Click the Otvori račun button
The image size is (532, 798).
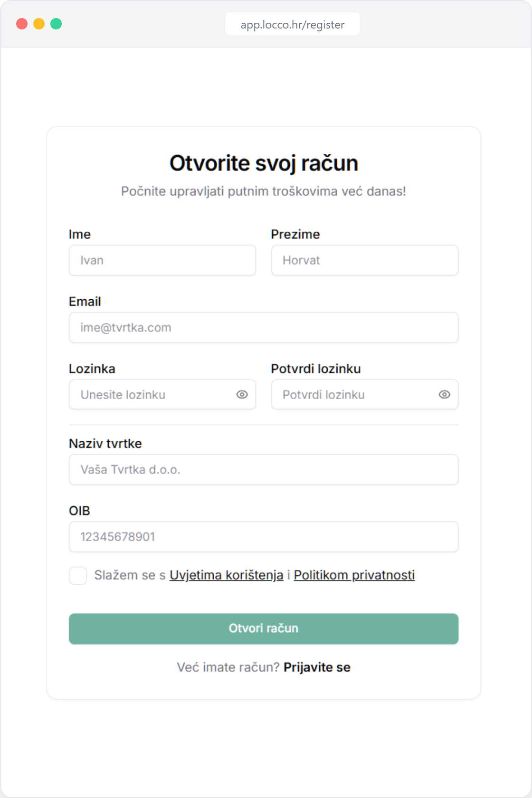pyautogui.click(x=264, y=628)
